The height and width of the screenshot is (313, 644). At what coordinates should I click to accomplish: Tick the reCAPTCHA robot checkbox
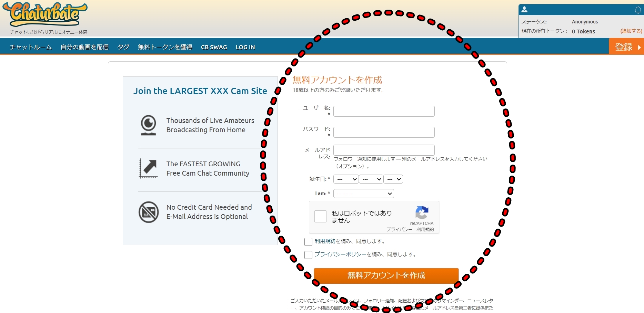[320, 217]
